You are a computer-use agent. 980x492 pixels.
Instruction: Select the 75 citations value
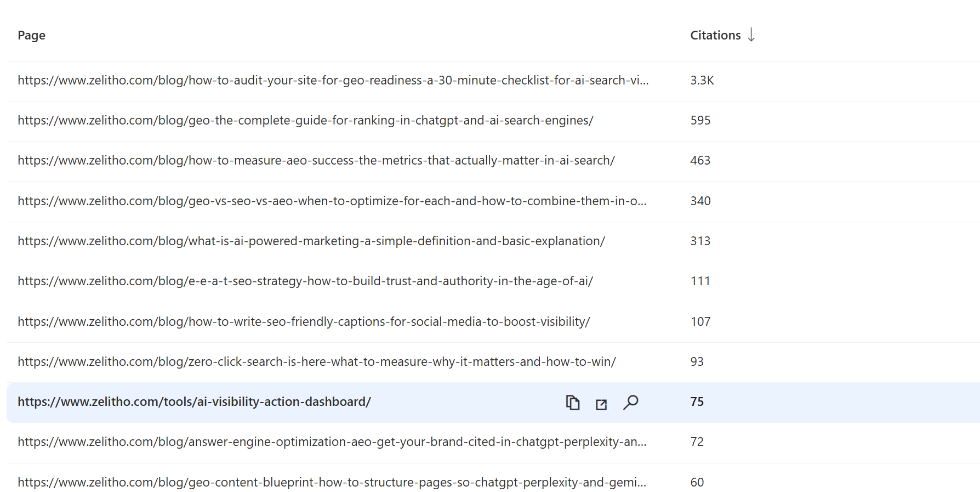coord(697,401)
